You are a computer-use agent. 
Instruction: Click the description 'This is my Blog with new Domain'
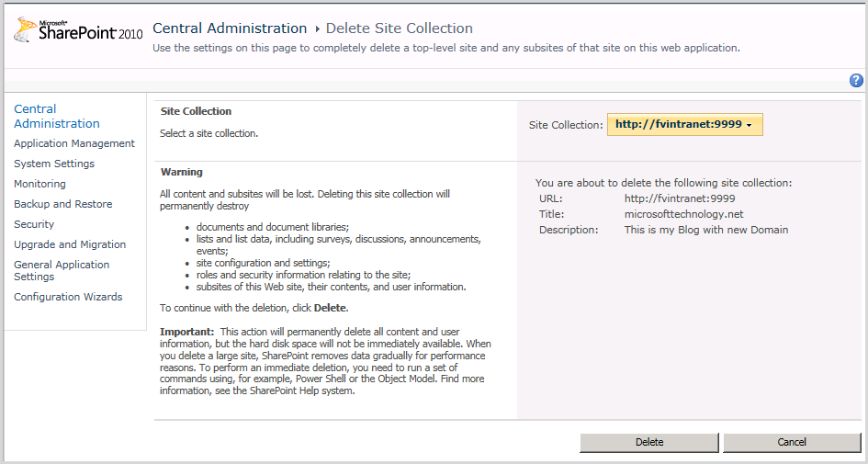706,229
